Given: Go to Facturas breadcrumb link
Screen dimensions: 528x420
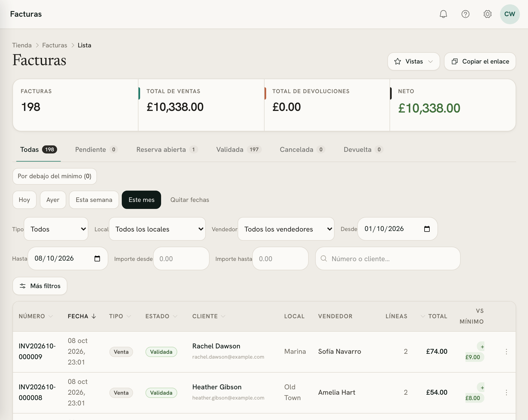Looking at the screenshot, I should 55,45.
